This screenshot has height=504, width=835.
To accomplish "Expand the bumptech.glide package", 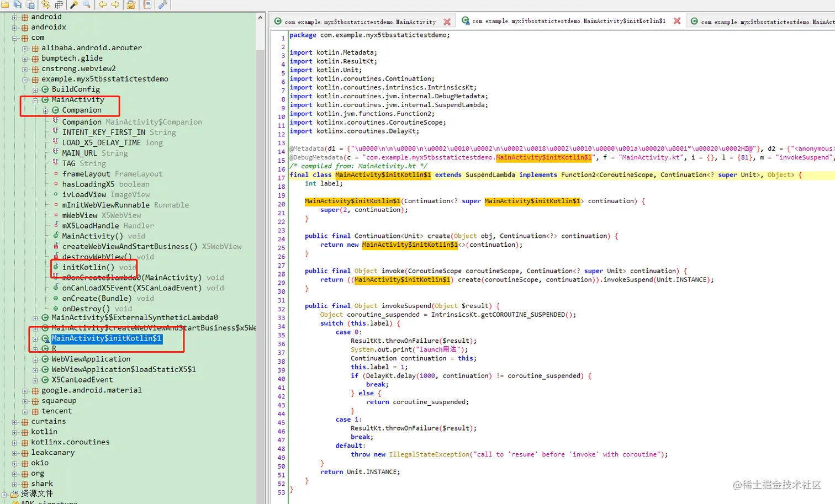I will (25, 59).
